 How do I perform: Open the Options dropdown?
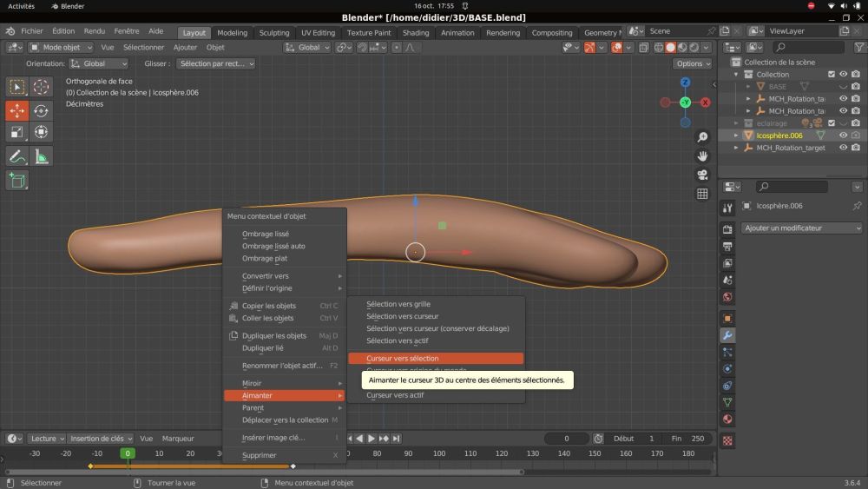693,63
